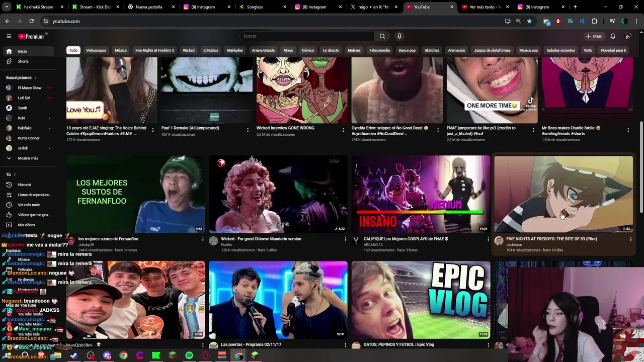
Task: Open options for Five Nights at Freddy's Bite of 83
Action: point(630,239)
